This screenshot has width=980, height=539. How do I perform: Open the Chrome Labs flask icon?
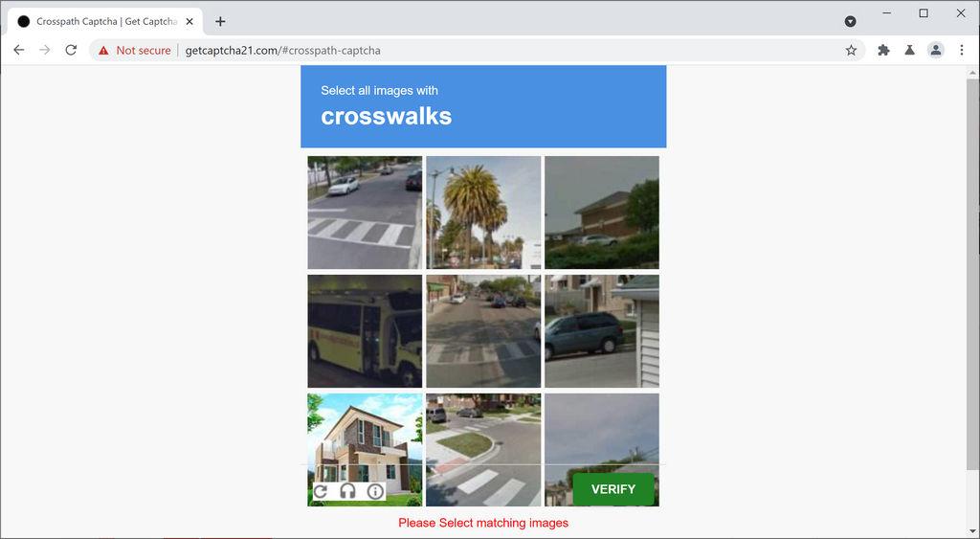[909, 50]
